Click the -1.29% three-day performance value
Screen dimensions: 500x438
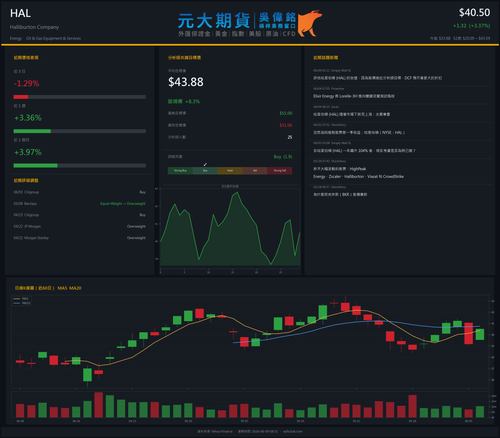[26, 83]
